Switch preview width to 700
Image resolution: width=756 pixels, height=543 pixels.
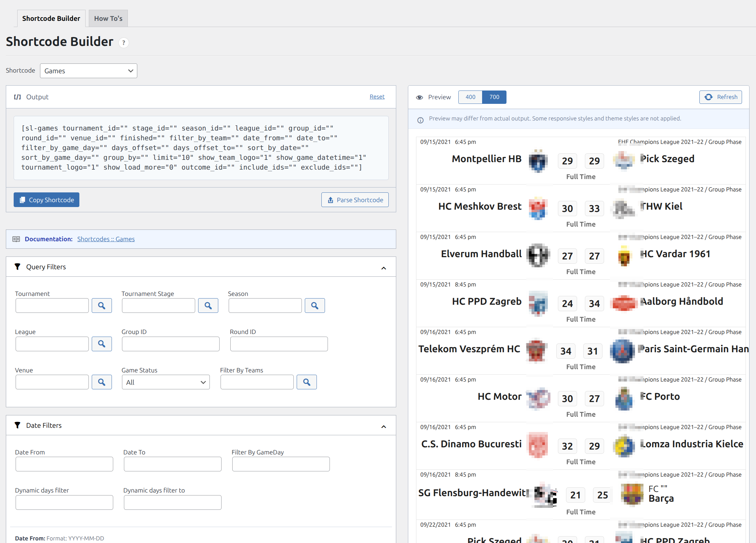(494, 97)
